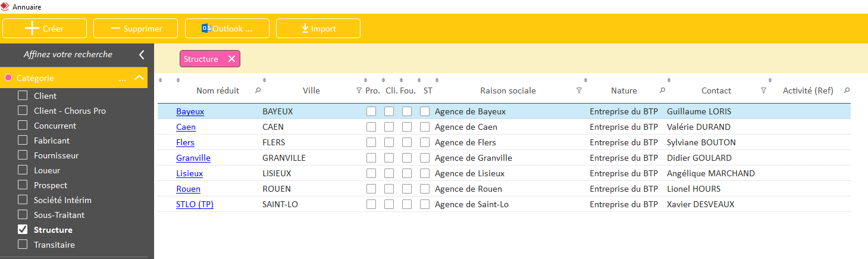The image size is (868, 259).
Task: Open the Granville link
Action: point(193,158)
